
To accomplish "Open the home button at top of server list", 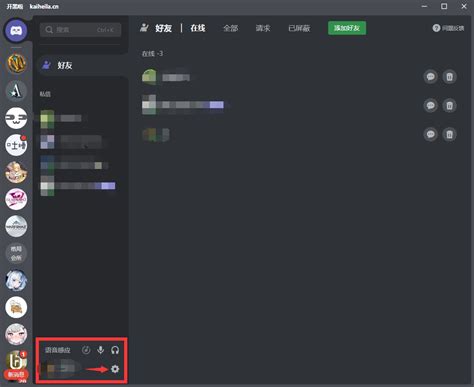I will pyautogui.click(x=16, y=31).
